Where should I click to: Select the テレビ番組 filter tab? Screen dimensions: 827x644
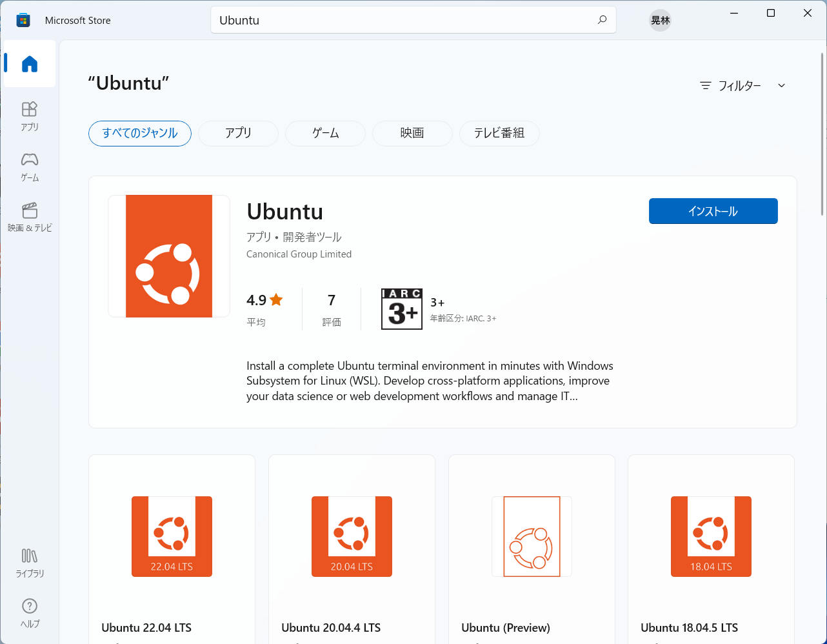(499, 134)
